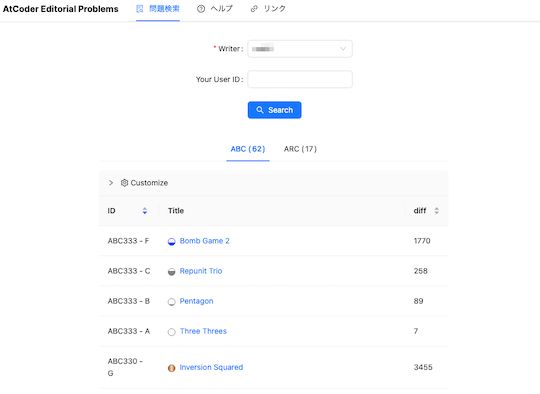Click the AtCoder Editorial Problems site title
Viewport: 540px width, 394px height.
click(x=61, y=9)
